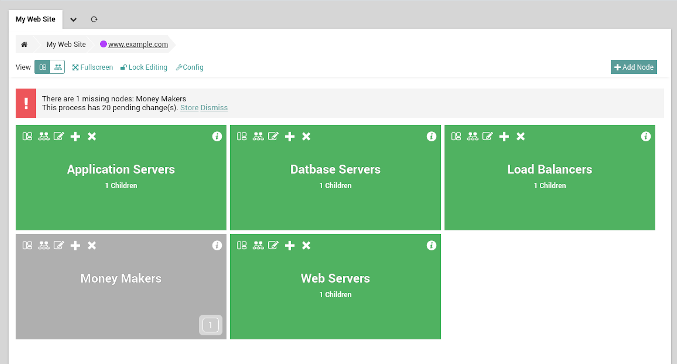Viewport: 677px width, 364px height.
Task: Click the Money Makers badge showing 1
Action: tap(210, 325)
